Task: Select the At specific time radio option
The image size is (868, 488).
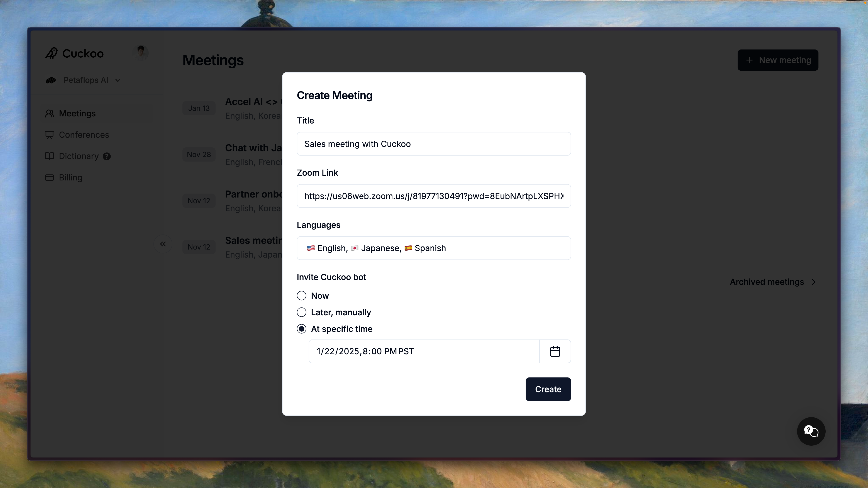Action: (302, 329)
